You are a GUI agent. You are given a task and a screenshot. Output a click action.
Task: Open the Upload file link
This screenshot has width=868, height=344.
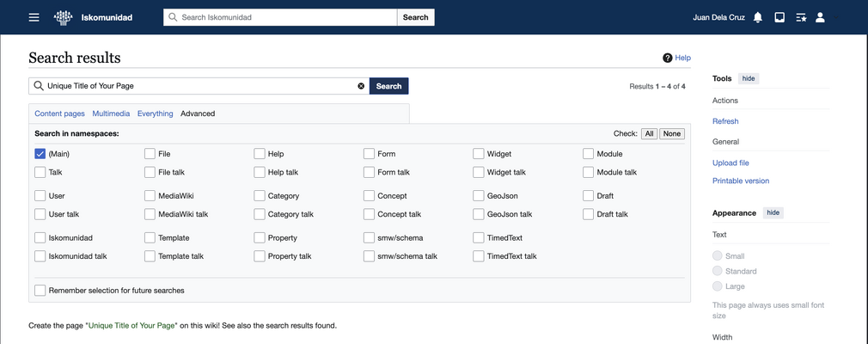point(730,163)
